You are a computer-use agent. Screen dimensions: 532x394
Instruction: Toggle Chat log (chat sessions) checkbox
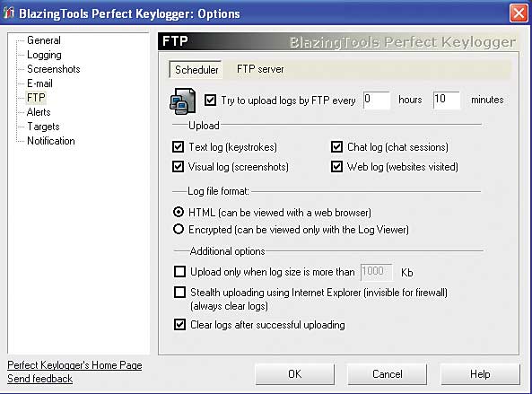pos(336,146)
